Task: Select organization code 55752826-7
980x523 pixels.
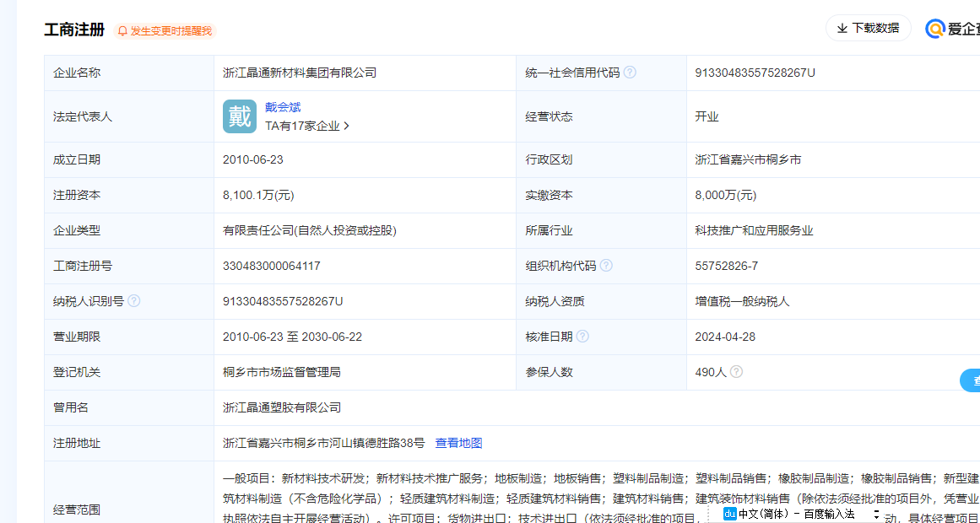Action: click(x=726, y=266)
